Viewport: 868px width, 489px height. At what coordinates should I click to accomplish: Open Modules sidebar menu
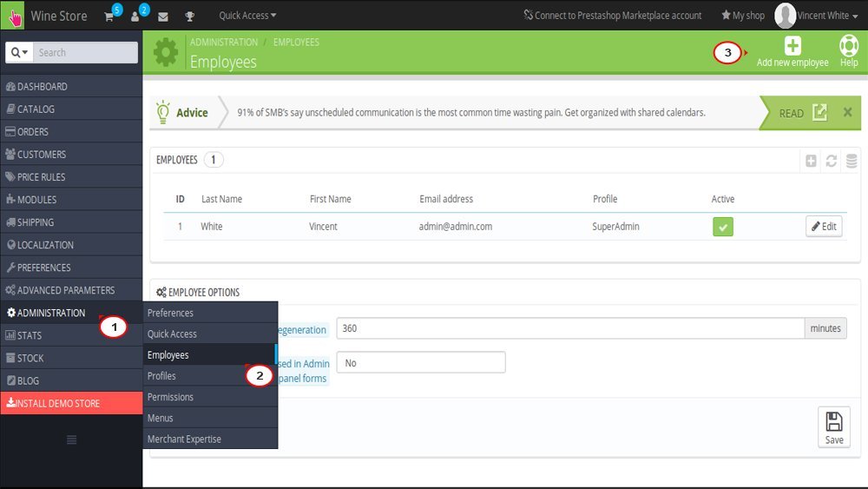coord(71,200)
